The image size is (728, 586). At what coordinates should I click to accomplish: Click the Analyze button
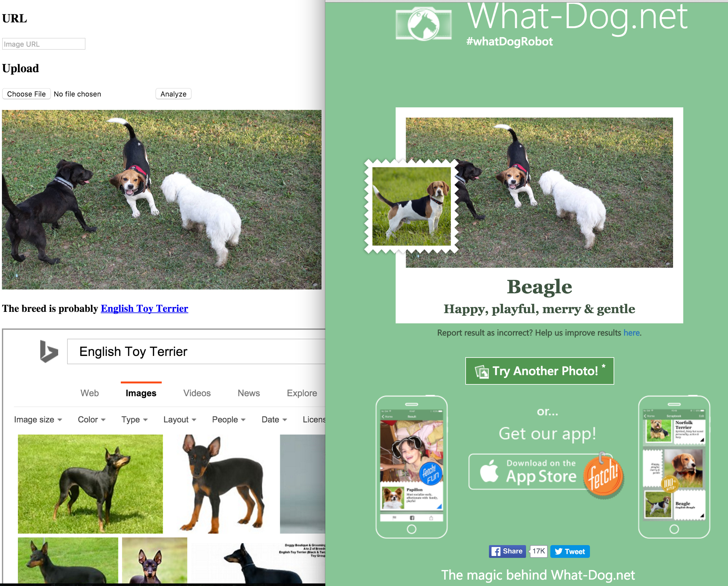tap(173, 94)
